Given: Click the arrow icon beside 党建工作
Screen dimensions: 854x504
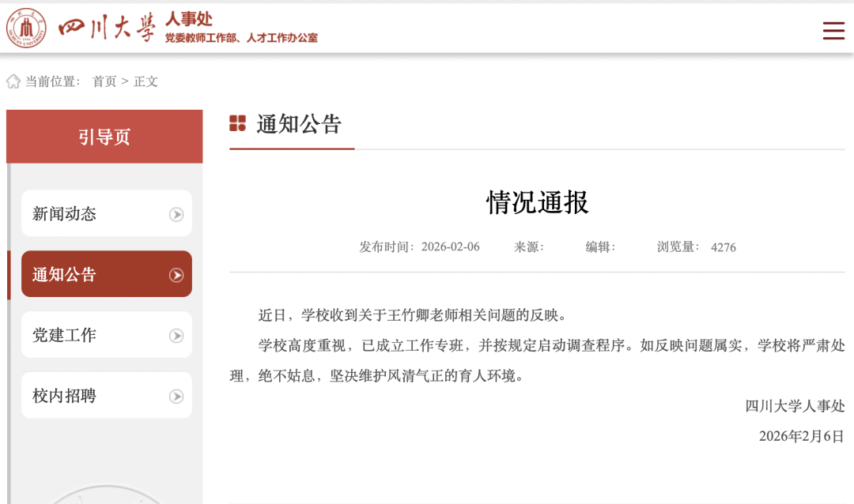Looking at the screenshot, I should (176, 336).
